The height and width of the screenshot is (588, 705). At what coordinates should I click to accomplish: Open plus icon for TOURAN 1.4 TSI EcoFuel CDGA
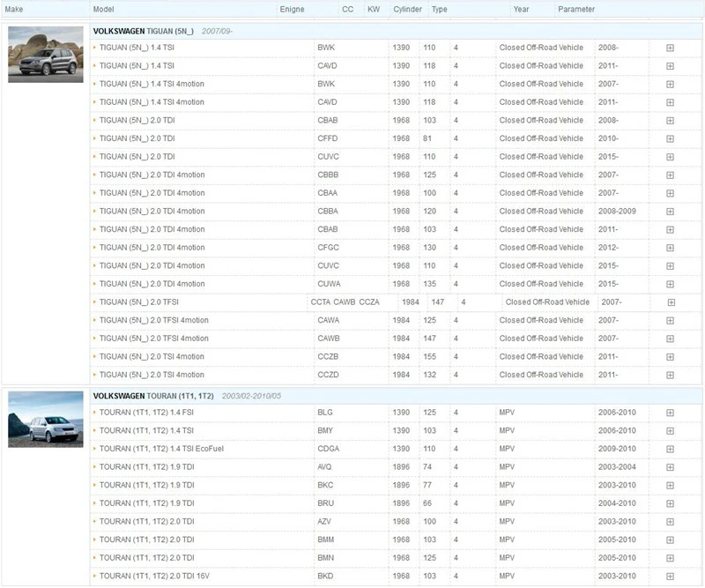670,449
